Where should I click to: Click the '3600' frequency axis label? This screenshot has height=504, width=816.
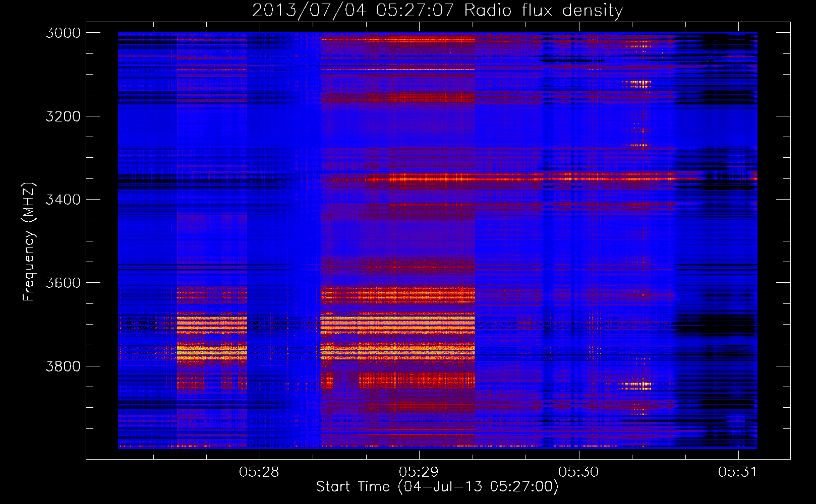(63, 283)
